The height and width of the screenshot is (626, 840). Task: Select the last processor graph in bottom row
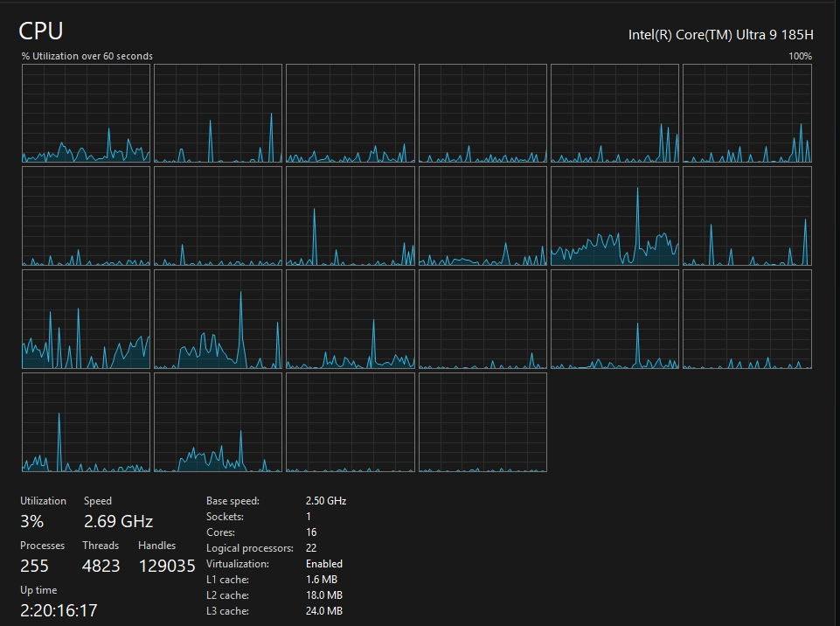(x=482, y=422)
